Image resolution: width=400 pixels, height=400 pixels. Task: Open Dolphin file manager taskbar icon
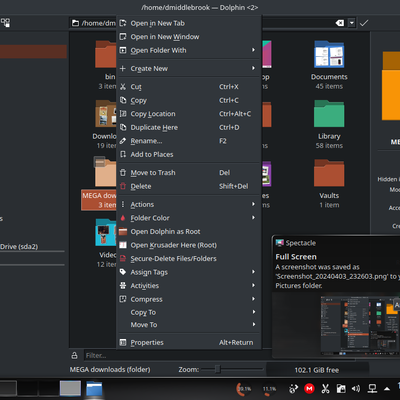(x=94, y=389)
